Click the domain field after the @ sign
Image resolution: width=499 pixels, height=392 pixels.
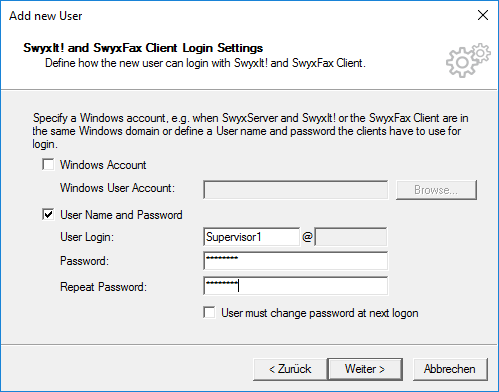pyautogui.click(x=351, y=237)
